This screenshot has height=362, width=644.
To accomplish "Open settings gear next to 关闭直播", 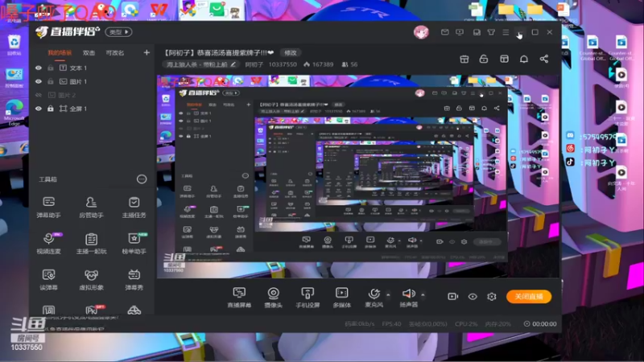I will tap(492, 296).
